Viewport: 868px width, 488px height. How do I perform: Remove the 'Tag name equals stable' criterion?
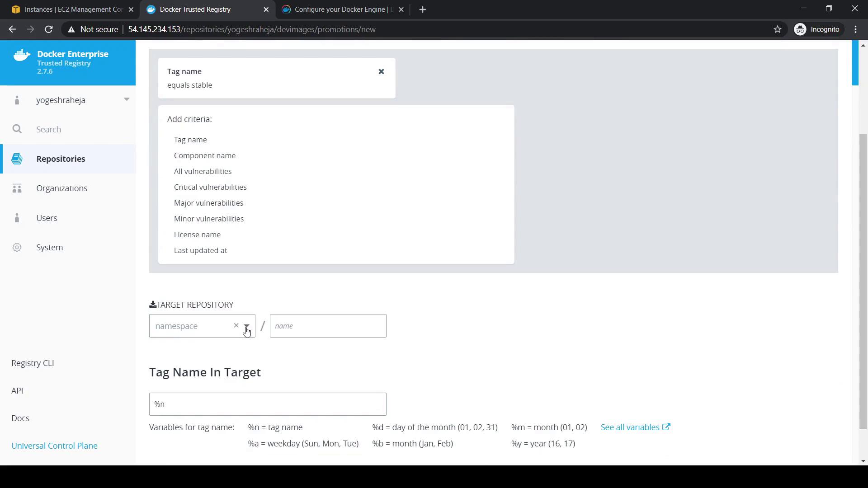pyautogui.click(x=381, y=71)
